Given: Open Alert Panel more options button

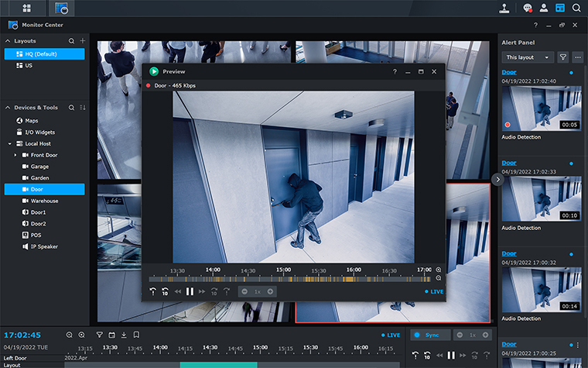Looking at the screenshot, I should tap(577, 57).
